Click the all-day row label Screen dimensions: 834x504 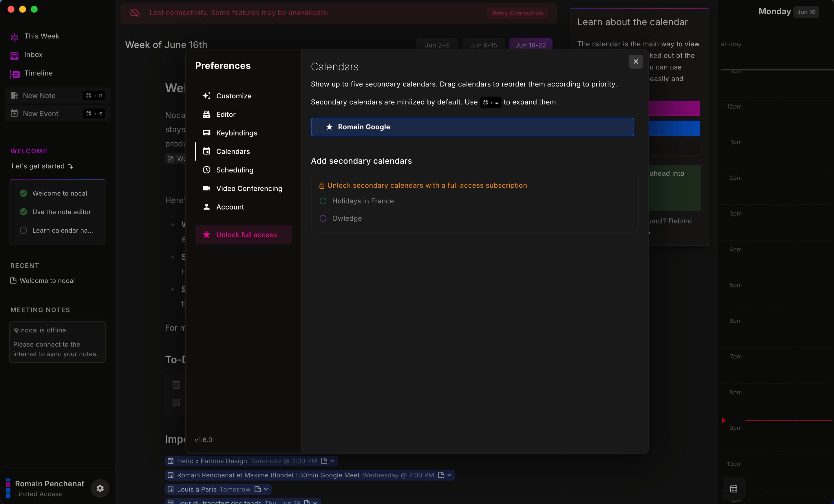[731, 44]
